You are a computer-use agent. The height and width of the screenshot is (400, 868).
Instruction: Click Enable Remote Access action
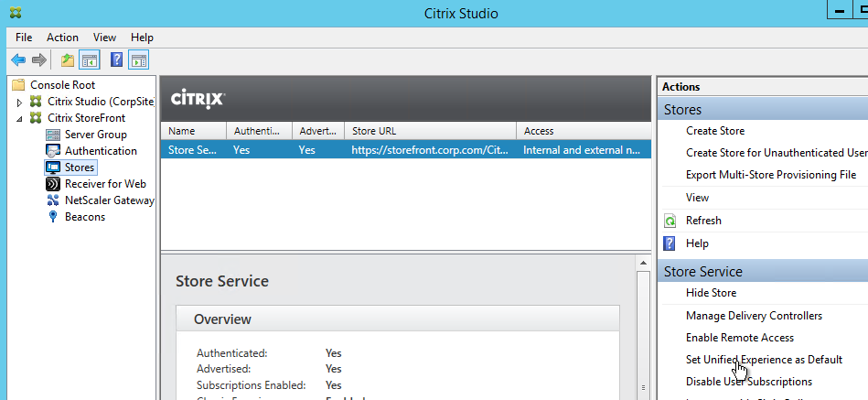coord(740,338)
